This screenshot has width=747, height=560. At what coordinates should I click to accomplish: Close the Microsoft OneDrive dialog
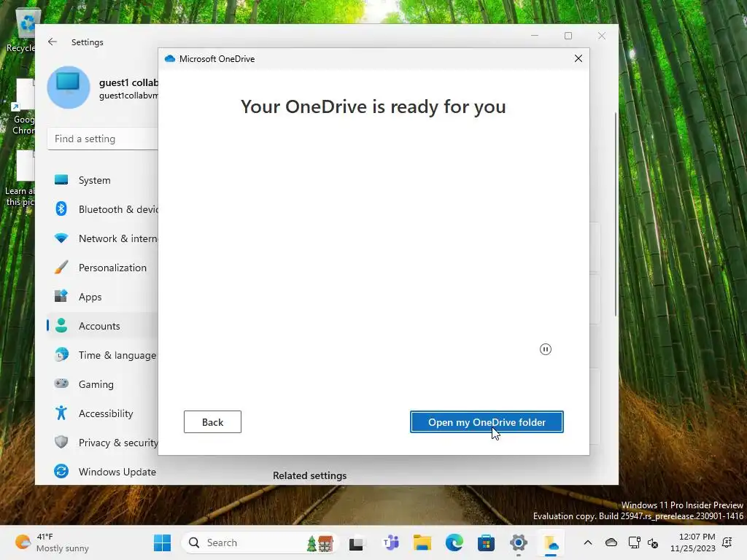pos(578,58)
